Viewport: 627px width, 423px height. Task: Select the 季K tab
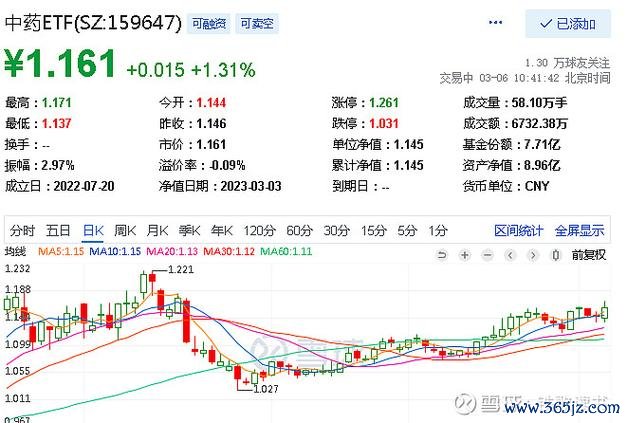189,231
